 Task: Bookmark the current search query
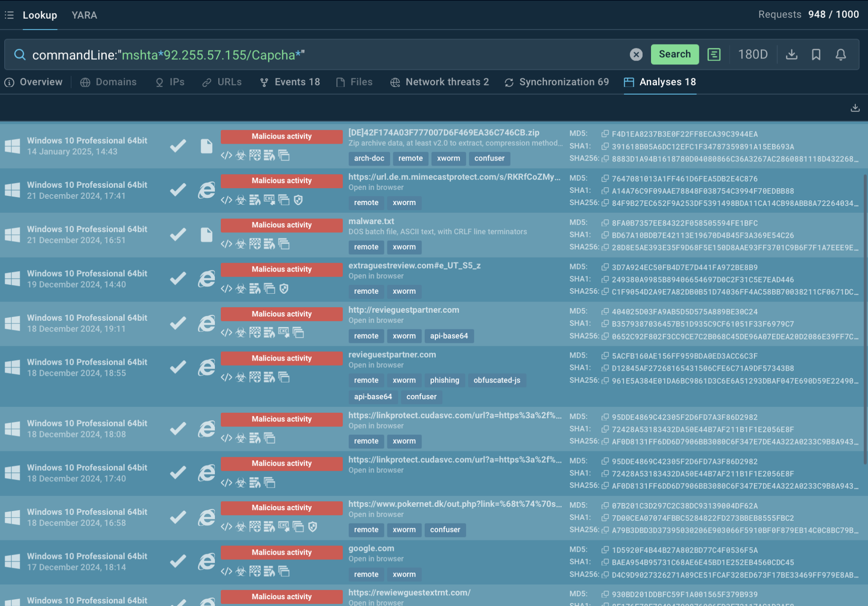[x=816, y=54]
